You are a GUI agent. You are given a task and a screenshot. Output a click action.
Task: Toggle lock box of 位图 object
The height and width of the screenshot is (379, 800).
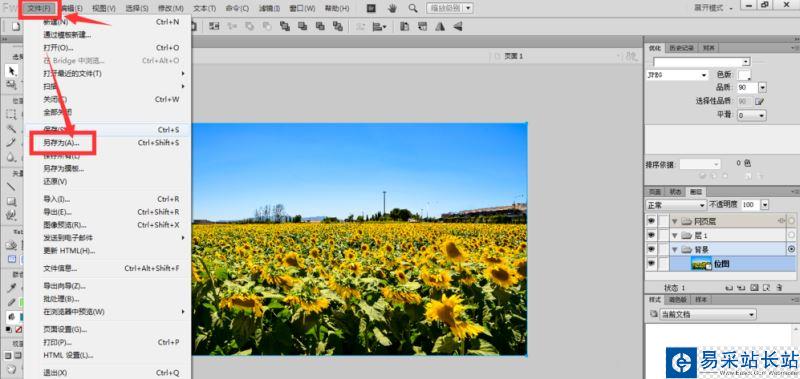pos(663,264)
